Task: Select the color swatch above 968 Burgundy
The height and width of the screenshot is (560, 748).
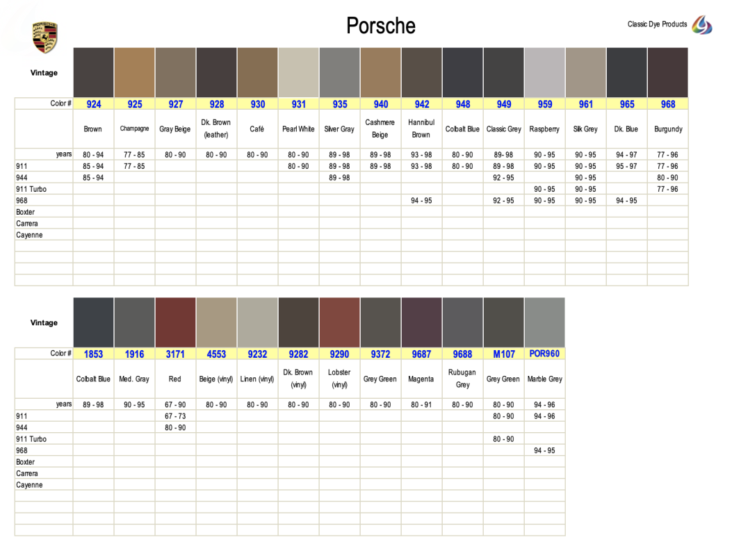Action: pos(668,72)
